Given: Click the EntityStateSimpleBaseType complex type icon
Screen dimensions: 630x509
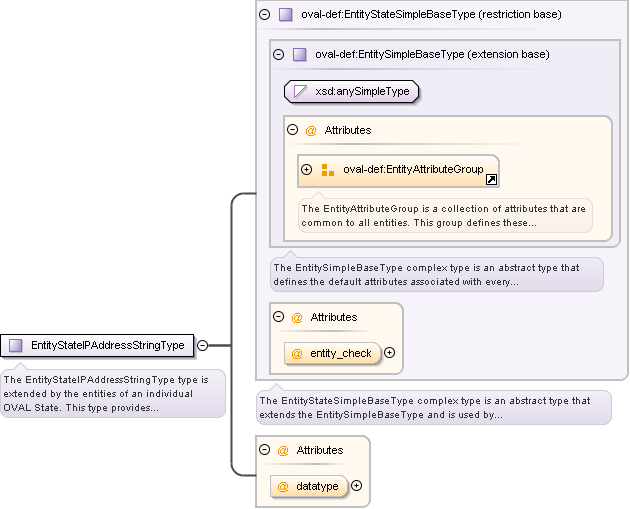Looking at the screenshot, I should (286, 15).
